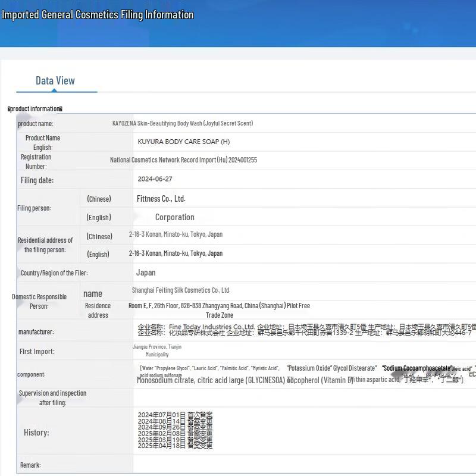Select the KAYOZENA Skin-Beautifying Body Wash product name
476x476 pixels.
click(183, 123)
